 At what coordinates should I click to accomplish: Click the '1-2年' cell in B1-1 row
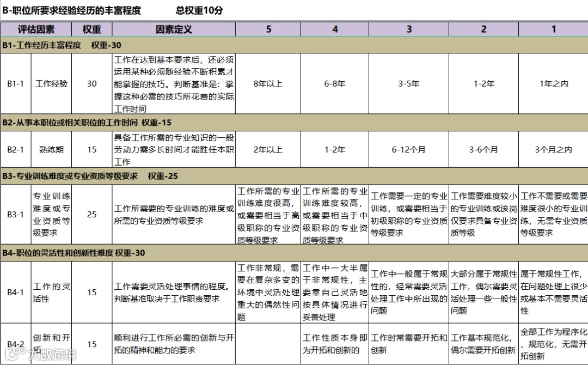[484, 84]
